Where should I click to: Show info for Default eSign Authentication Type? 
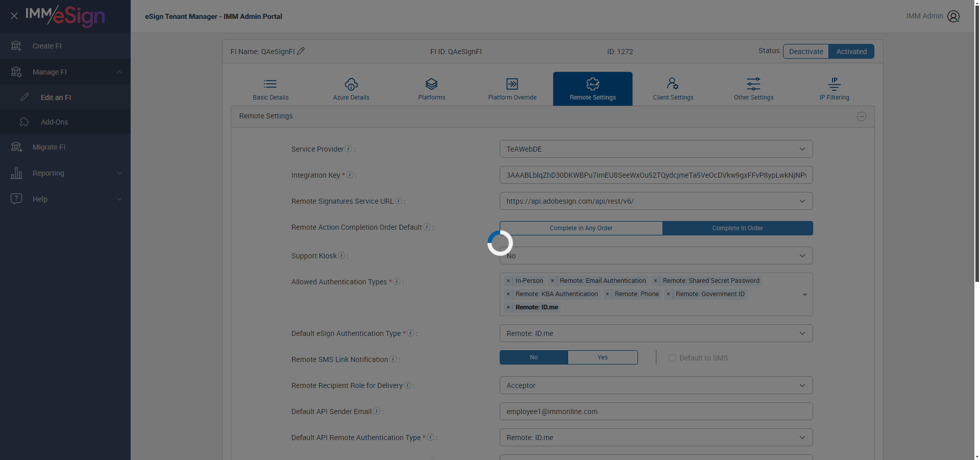coord(410,333)
